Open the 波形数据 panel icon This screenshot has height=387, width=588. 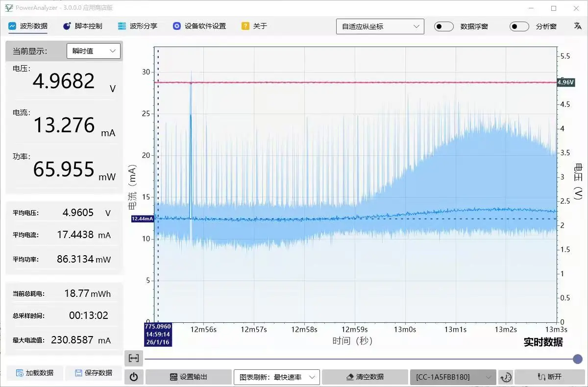12,26
